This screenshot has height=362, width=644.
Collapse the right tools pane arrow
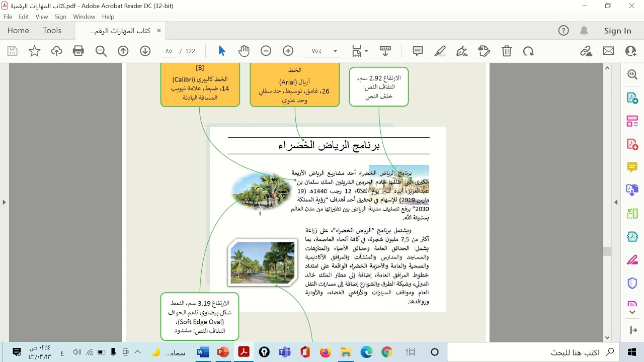[616, 202]
